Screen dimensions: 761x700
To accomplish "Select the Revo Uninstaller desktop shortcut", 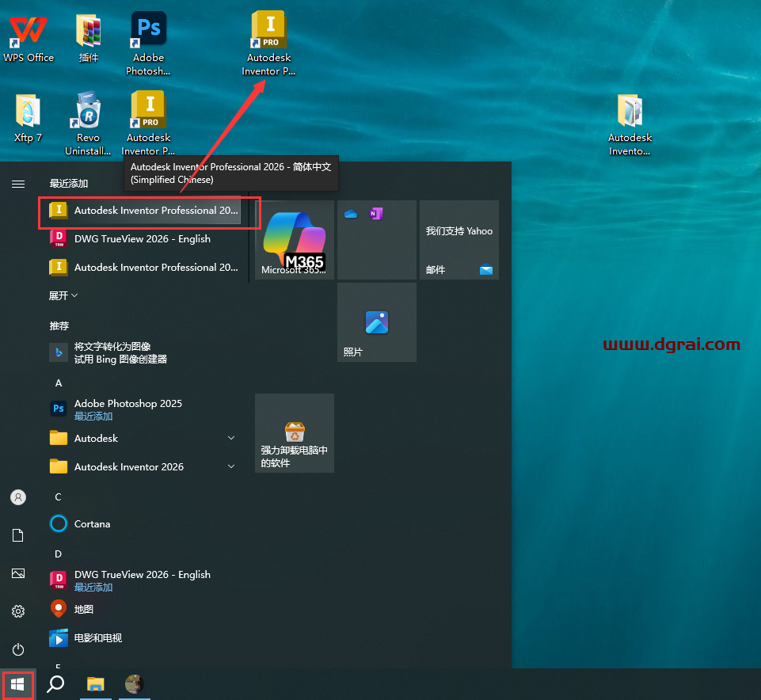I will (x=89, y=124).
